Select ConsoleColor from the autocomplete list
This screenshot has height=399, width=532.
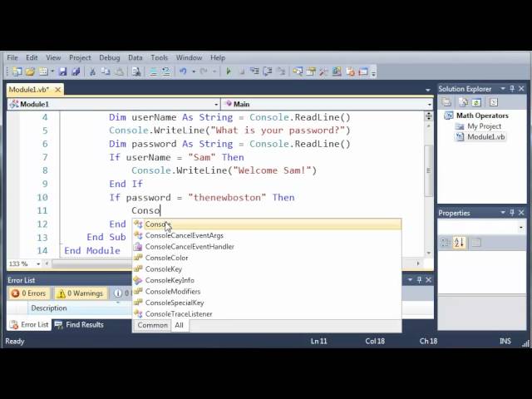[166, 258]
